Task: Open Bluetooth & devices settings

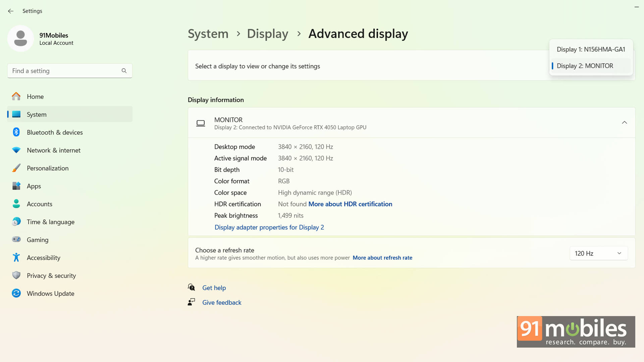Action: pos(55,132)
